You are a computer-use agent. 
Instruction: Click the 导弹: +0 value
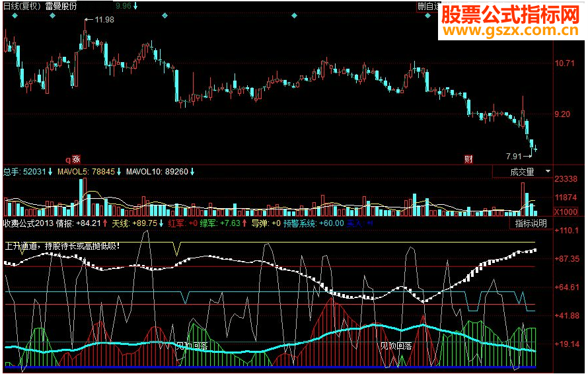[266, 223]
